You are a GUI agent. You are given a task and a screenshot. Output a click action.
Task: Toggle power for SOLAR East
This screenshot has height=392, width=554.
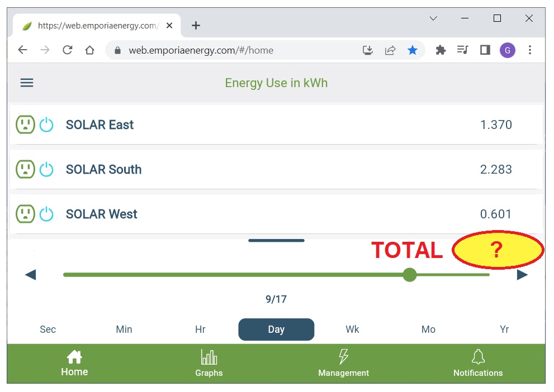[46, 125]
